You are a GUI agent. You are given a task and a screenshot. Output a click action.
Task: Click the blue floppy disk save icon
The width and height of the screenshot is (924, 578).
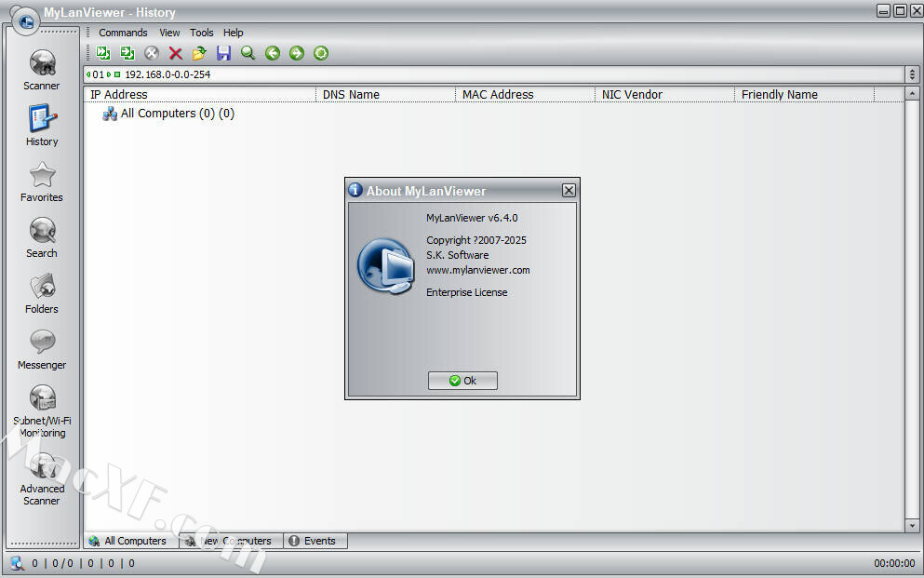(x=224, y=53)
